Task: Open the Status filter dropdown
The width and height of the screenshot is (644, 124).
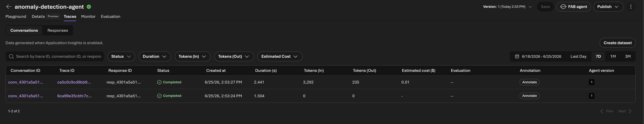Action: 121,56
